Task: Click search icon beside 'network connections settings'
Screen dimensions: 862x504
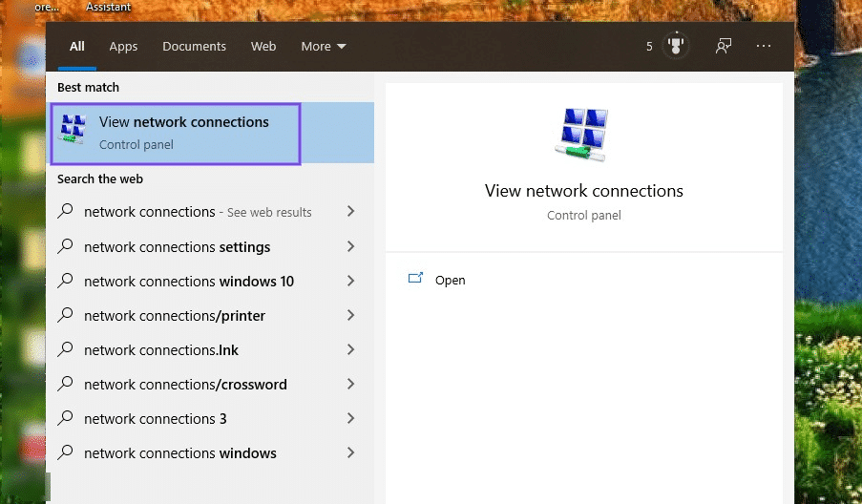Action: (x=66, y=246)
